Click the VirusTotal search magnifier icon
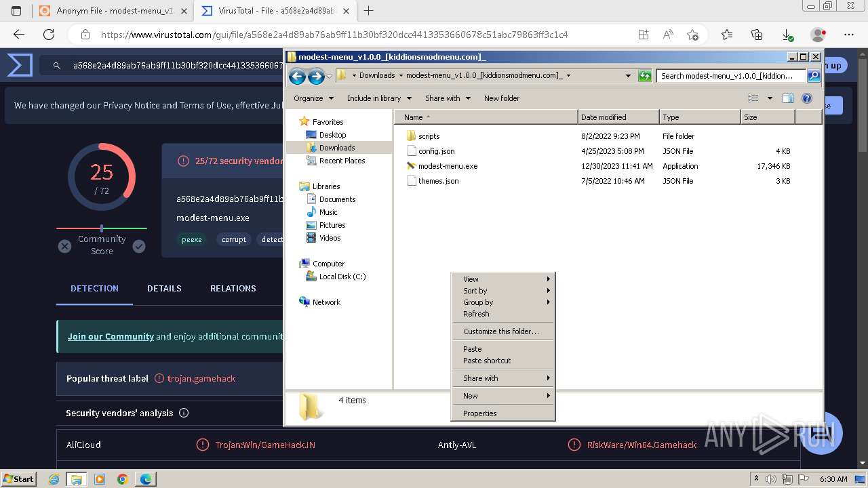Viewport: 868px width, 488px height. pyautogui.click(x=58, y=66)
